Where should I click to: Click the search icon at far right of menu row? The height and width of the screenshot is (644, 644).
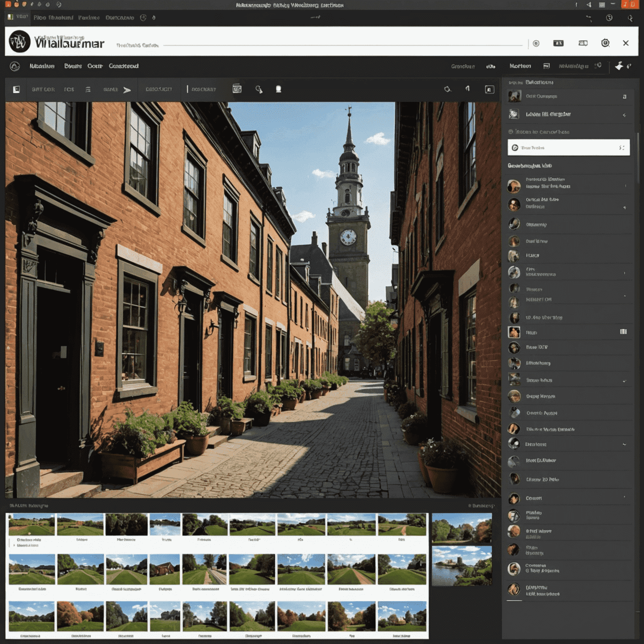tap(630, 18)
